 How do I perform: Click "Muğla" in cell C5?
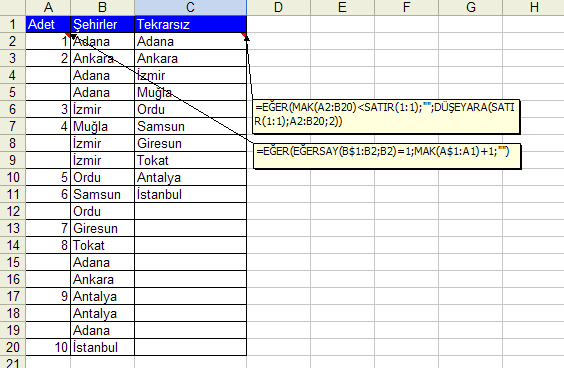[154, 93]
